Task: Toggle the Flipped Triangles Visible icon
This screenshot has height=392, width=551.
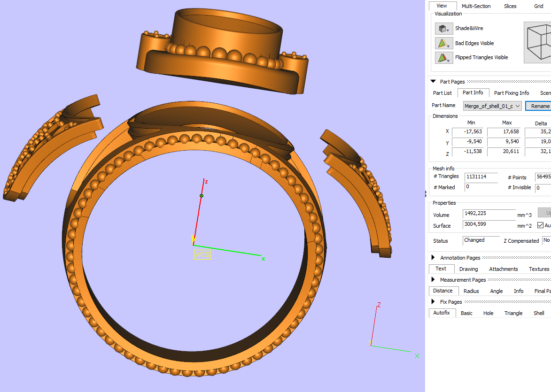Action: click(443, 58)
